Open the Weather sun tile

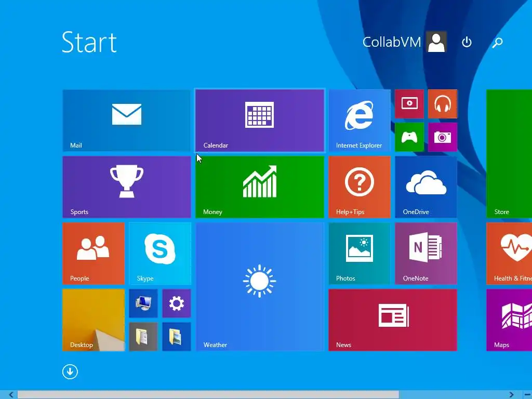pyautogui.click(x=260, y=286)
